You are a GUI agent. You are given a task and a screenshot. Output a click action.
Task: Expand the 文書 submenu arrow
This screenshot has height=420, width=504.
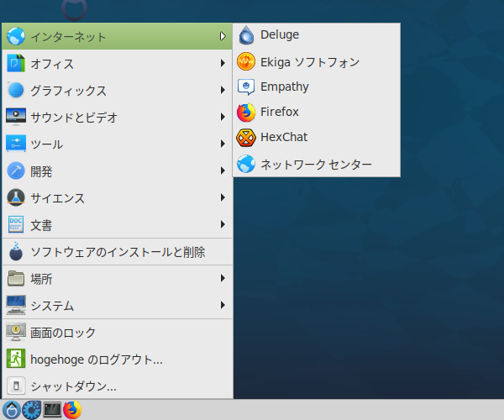click(223, 224)
